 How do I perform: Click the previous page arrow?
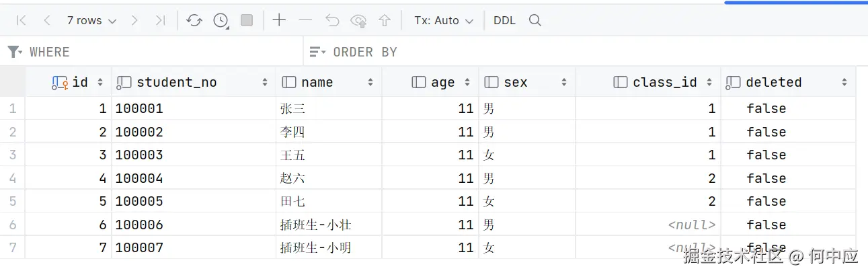[46, 21]
